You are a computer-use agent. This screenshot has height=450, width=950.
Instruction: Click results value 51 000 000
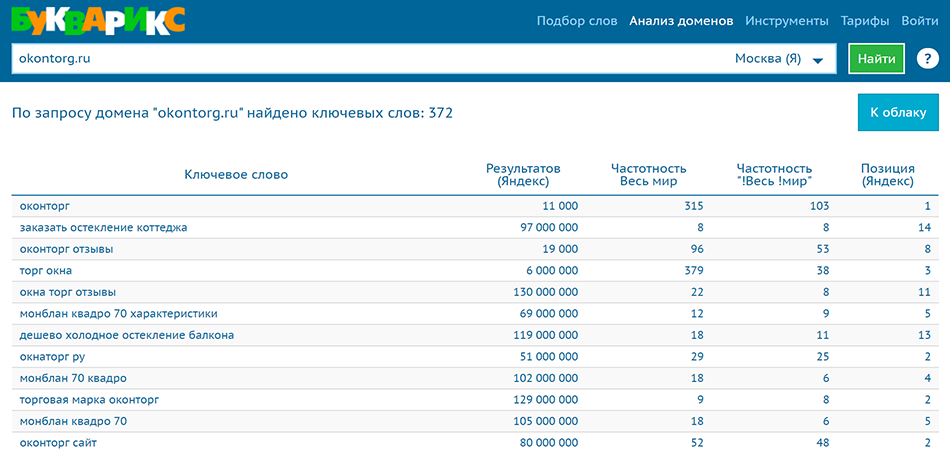point(550,357)
